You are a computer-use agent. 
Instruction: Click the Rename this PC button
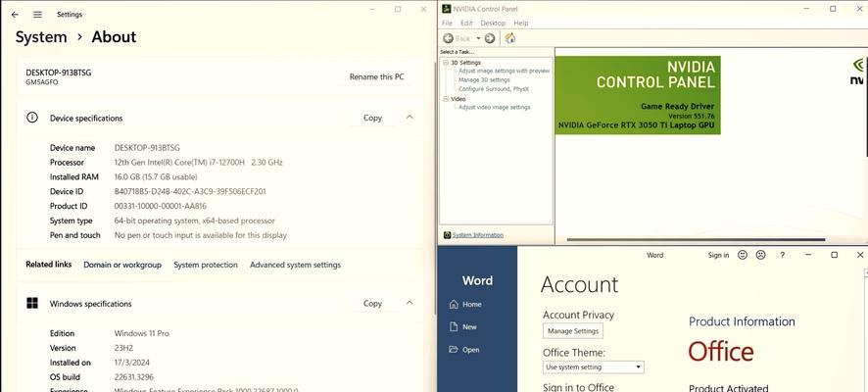click(x=376, y=77)
